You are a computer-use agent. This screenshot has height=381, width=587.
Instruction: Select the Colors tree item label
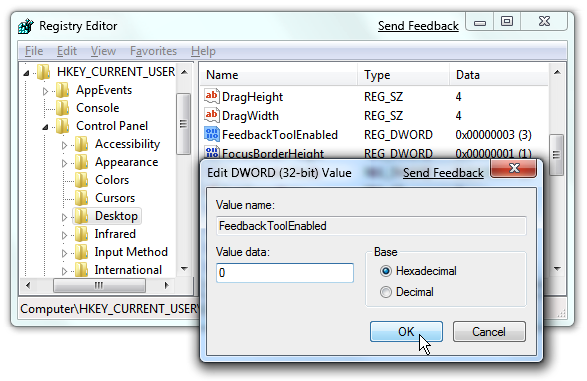pos(112,180)
